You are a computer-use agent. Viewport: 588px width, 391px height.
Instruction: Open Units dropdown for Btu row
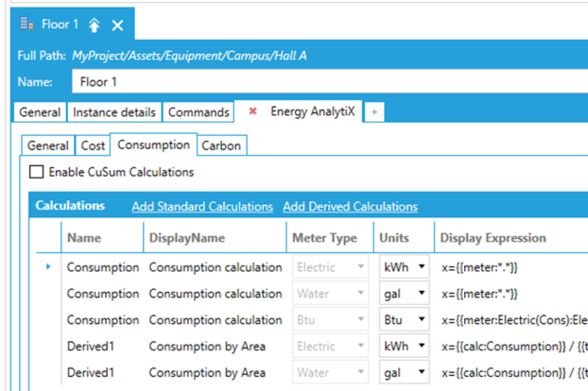point(420,320)
